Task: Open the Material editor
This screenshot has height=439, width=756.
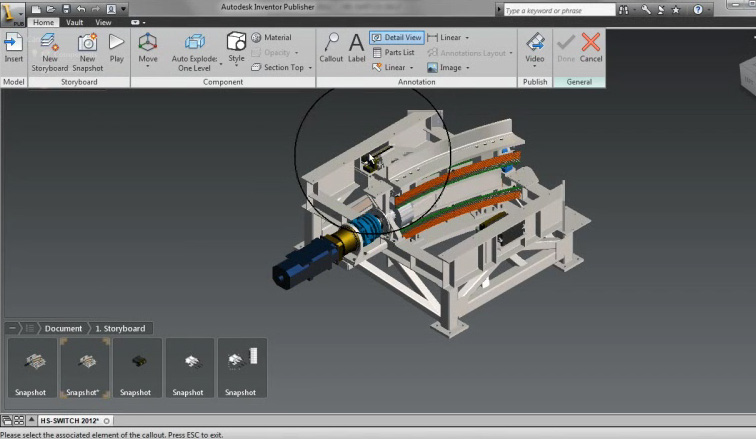Action: pos(271,38)
